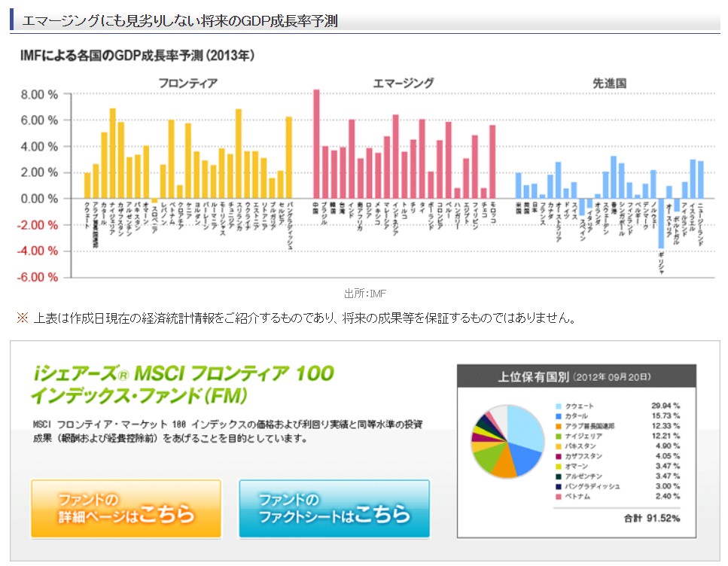
Task: Select the パキスタン yellow legend swatch
Action: pyautogui.click(x=559, y=446)
